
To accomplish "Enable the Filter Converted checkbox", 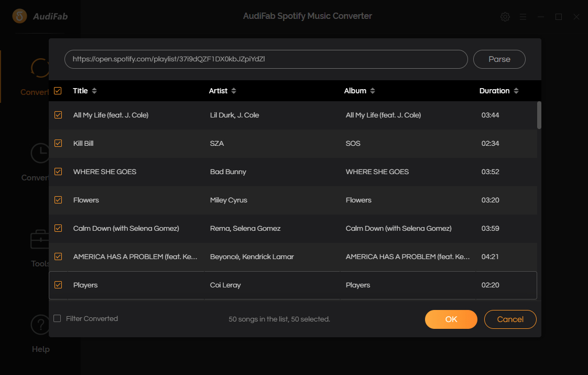I will [57, 318].
